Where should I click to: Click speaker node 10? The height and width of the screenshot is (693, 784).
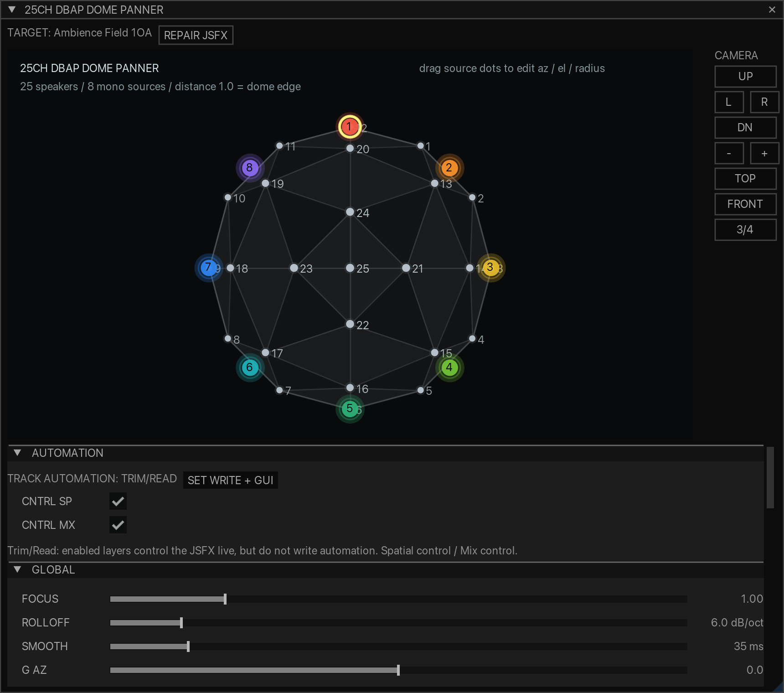click(x=228, y=197)
